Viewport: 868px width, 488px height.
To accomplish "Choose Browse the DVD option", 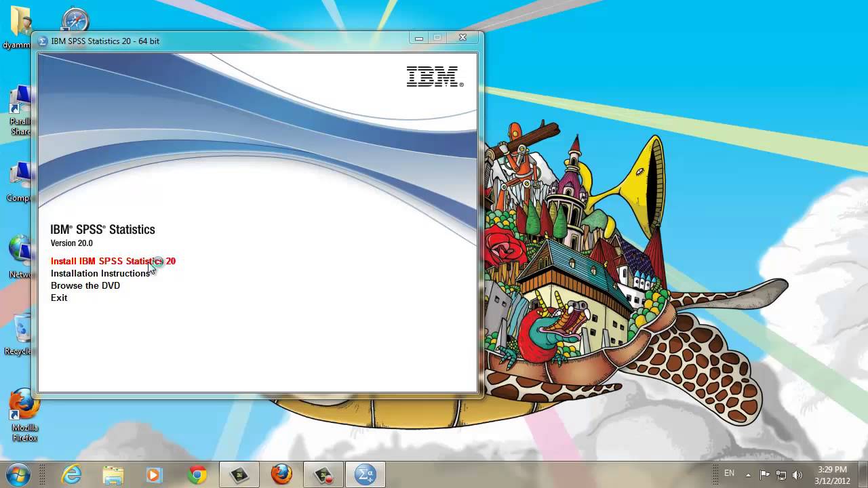I will click(85, 285).
